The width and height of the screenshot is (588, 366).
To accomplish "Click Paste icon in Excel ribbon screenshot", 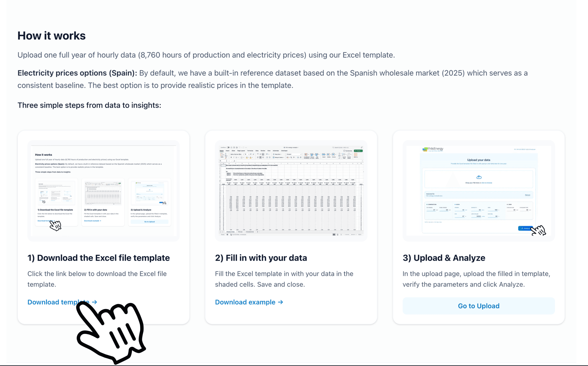I will [222, 155].
